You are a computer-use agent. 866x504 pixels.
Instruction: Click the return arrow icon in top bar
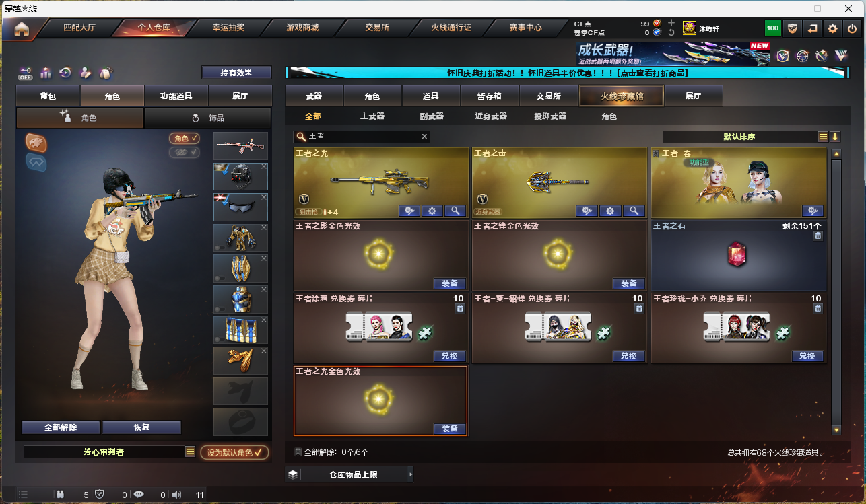[x=813, y=28]
